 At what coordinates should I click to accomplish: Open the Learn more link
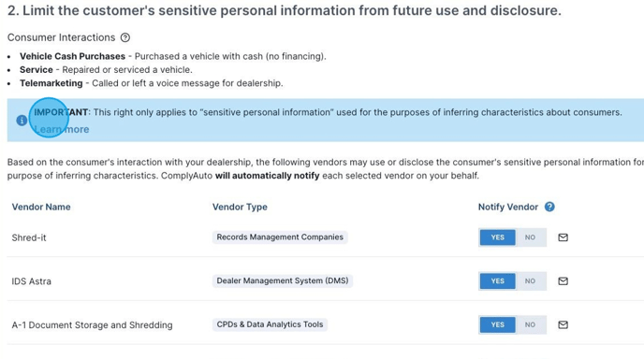(62, 129)
